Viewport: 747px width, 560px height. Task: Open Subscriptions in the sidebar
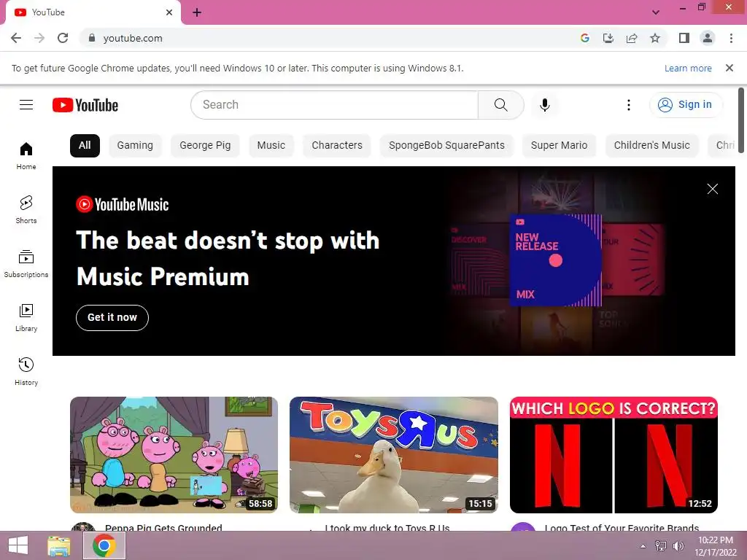26,263
